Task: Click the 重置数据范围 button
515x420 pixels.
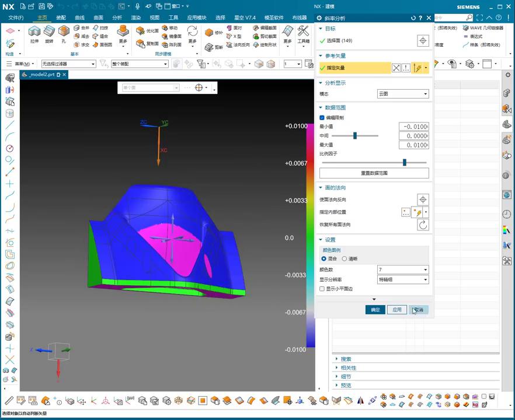Action: pyautogui.click(x=374, y=173)
